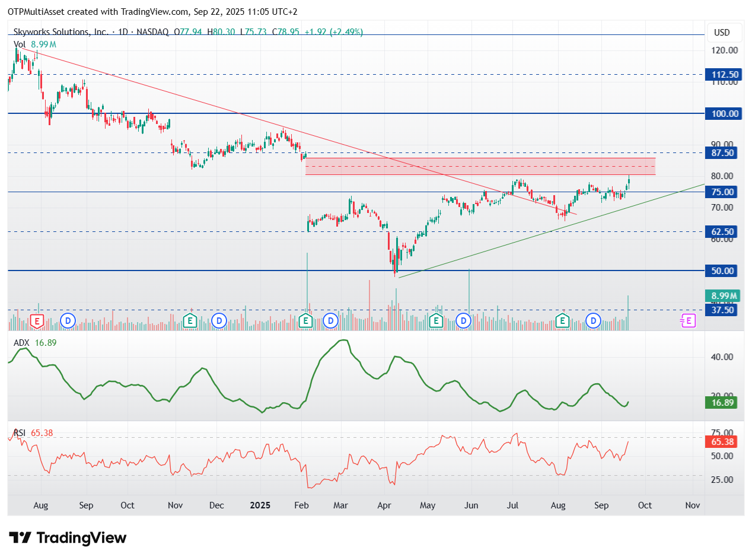Click the May label on time axis

click(427, 505)
